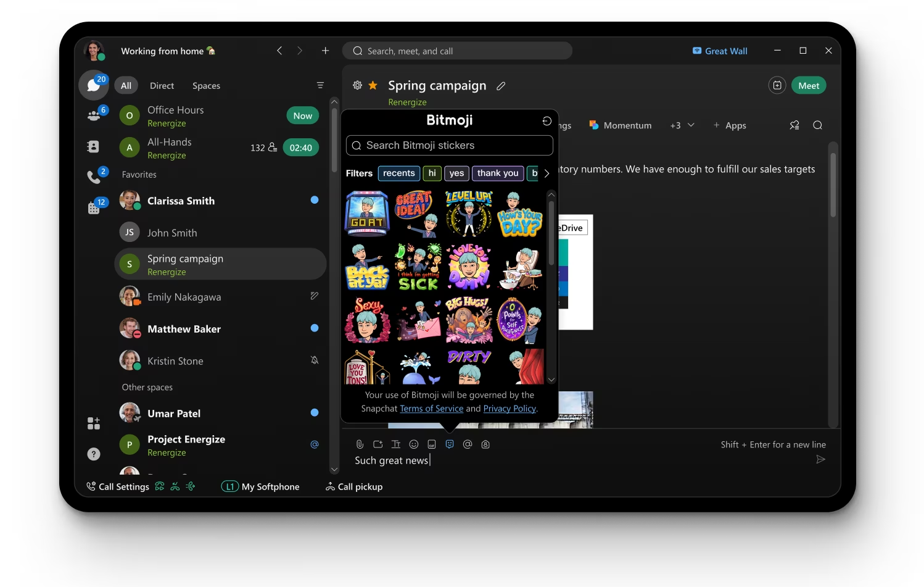Click the attachment paperclip icon
This screenshot has height=587, width=924.
tap(360, 444)
